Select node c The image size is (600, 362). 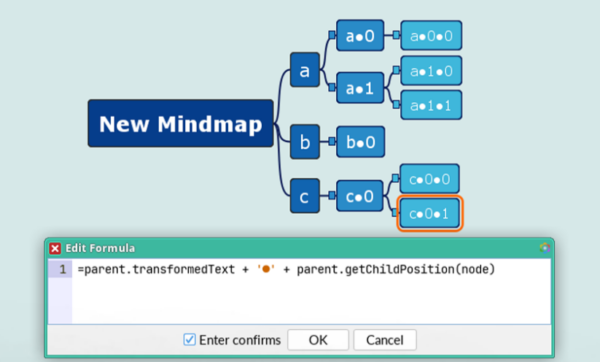(x=305, y=196)
